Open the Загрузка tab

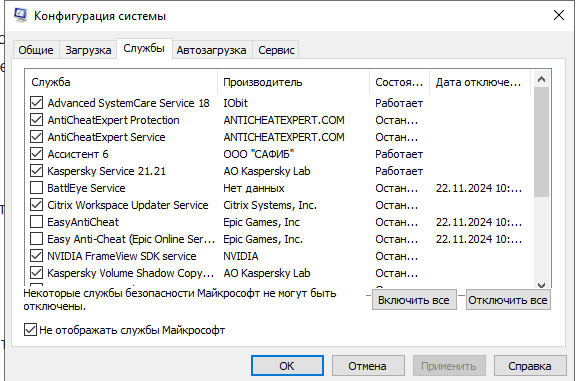[x=88, y=50]
